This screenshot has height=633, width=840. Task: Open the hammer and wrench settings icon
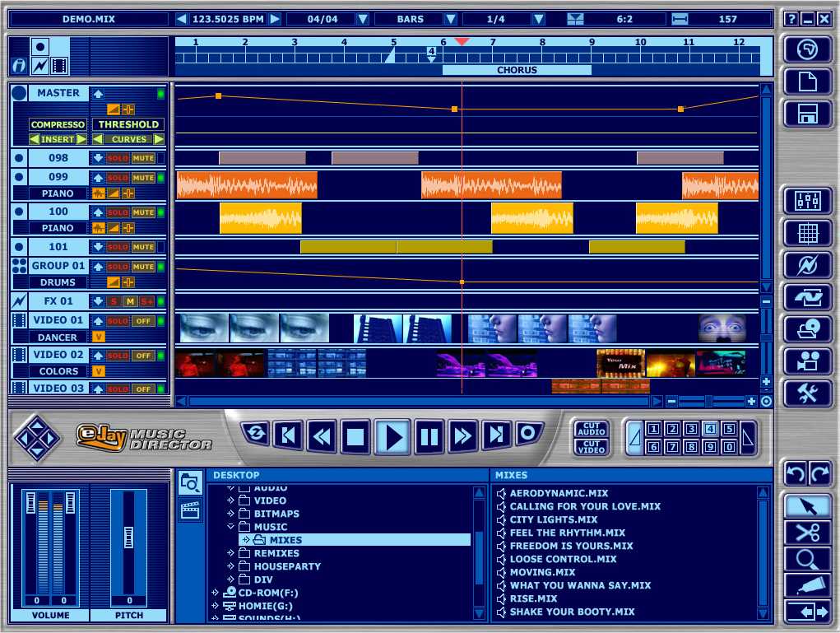[x=807, y=393]
